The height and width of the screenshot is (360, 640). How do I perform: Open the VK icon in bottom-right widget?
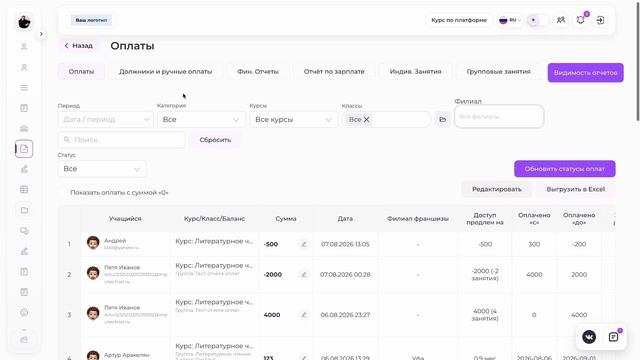click(x=589, y=337)
